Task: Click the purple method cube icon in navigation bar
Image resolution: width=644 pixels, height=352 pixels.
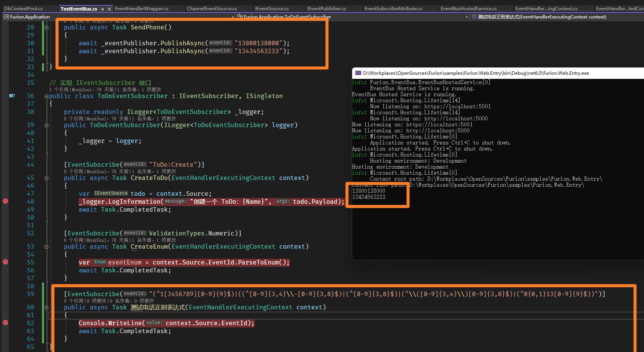Action: tap(474, 17)
